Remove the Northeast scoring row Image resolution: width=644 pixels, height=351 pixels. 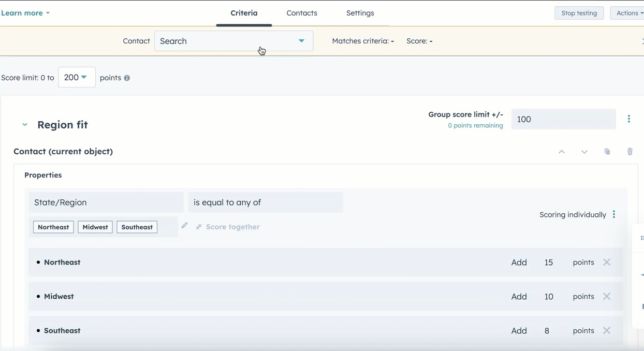[606, 262]
